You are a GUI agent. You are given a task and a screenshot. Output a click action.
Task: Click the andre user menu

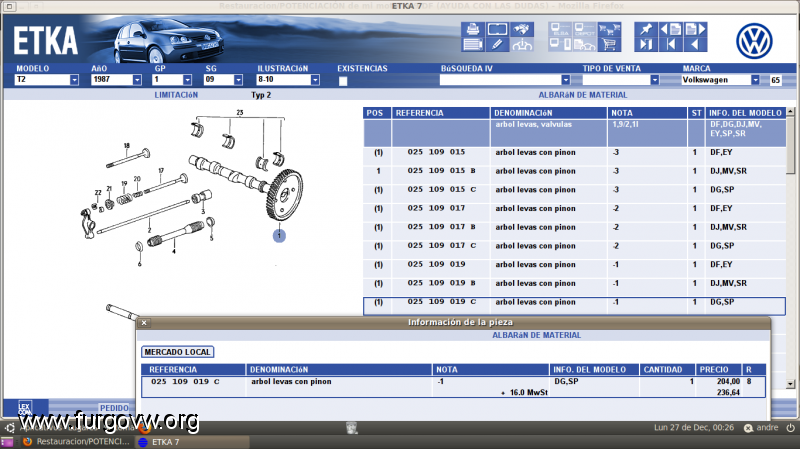pos(761,428)
